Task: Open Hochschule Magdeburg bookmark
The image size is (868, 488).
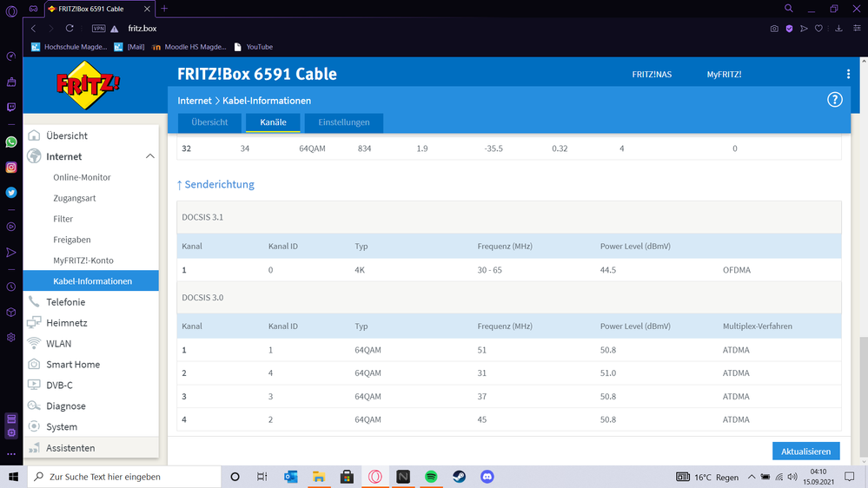Action: (x=70, y=47)
